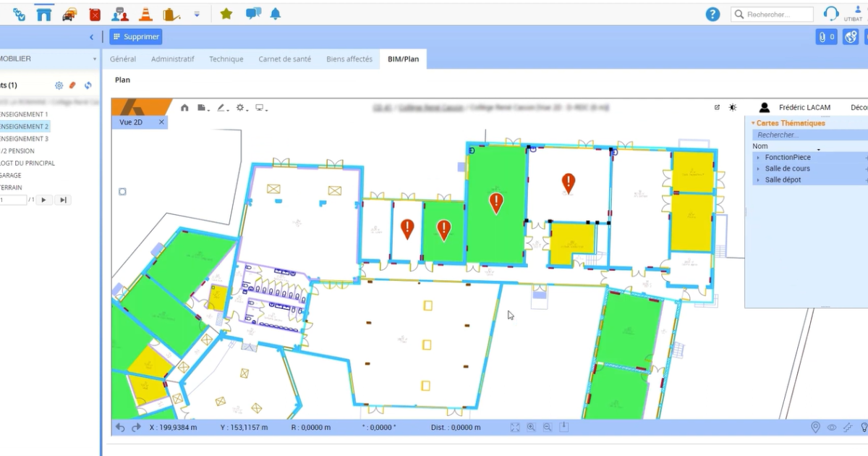Open the notifications bell
This screenshot has height=456, width=868.
pos(275,14)
